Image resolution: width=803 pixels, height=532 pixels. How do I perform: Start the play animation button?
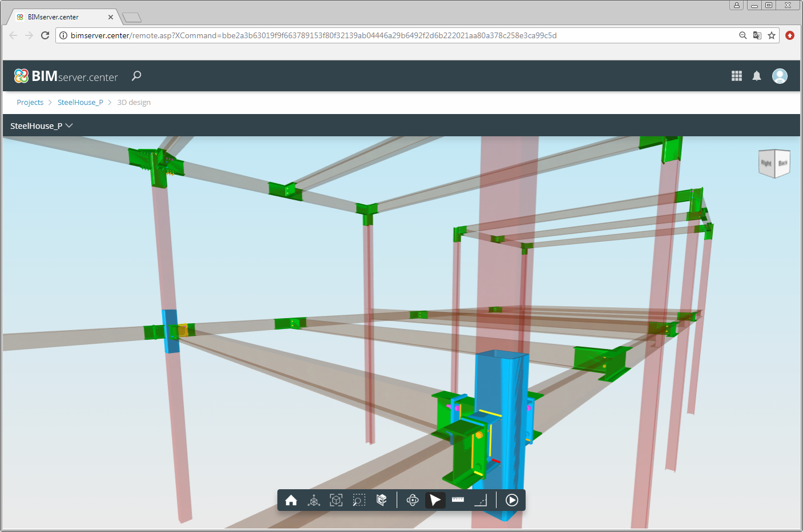click(x=512, y=500)
